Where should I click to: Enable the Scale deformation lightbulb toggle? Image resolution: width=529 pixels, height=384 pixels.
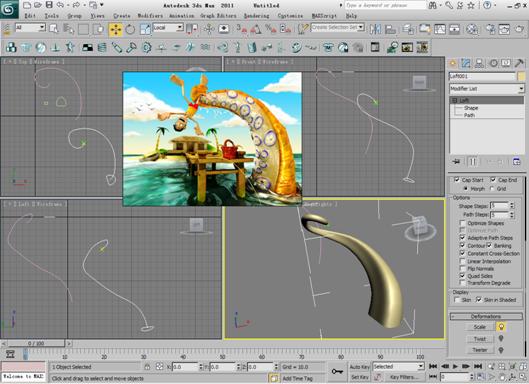tap(501, 327)
